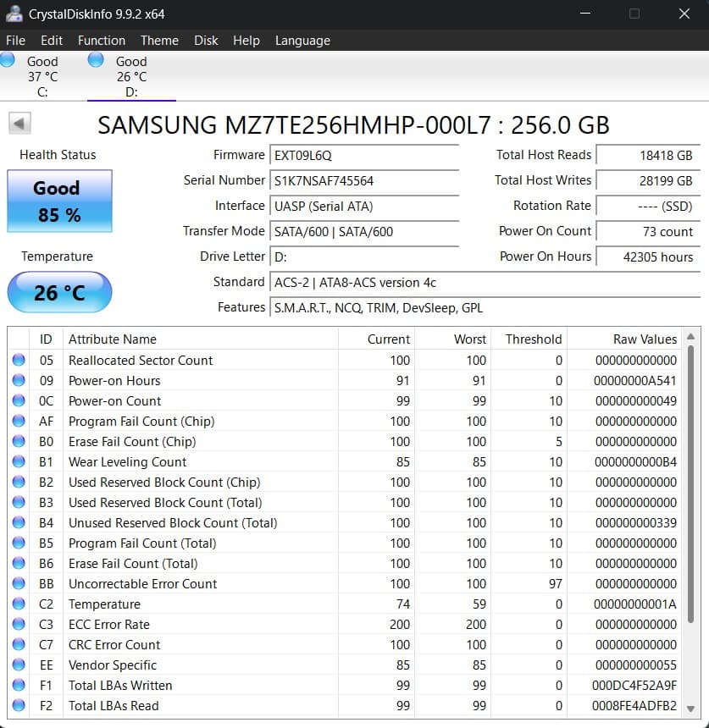Switch to the C: disk tab at 37 °C

pos(42,76)
